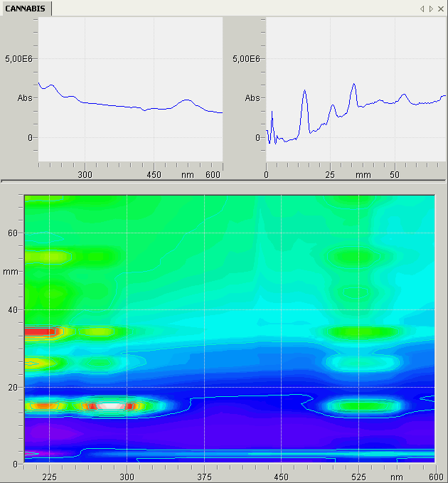
Task: Select the CANNABIS tab
Action: [x=26, y=9]
